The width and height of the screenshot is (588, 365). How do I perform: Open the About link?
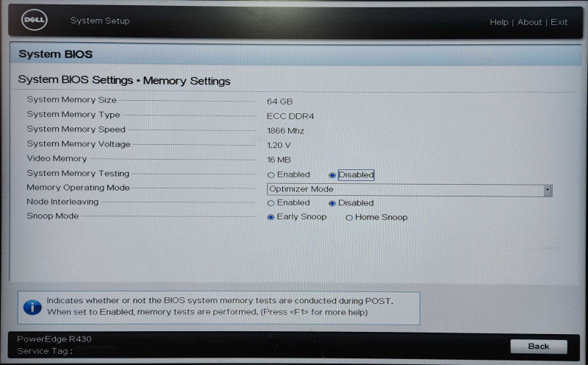pos(529,22)
